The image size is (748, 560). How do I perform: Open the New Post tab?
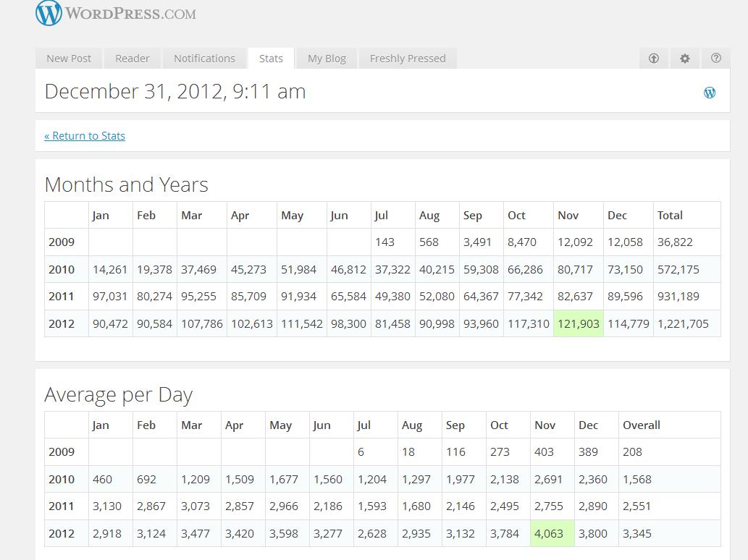click(x=69, y=59)
